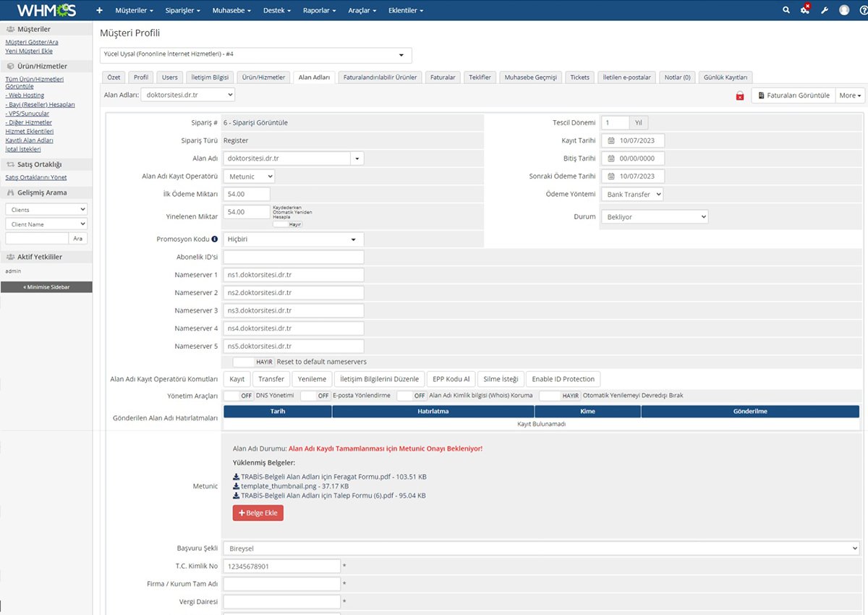The height and width of the screenshot is (615, 868).
Task: Open the Ödeme Yöntemi dropdown
Action: [632, 194]
